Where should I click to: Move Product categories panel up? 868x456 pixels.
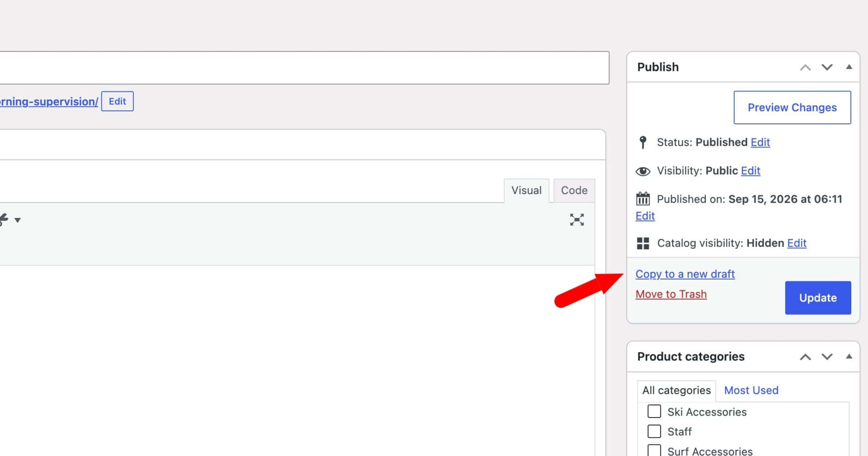click(805, 357)
